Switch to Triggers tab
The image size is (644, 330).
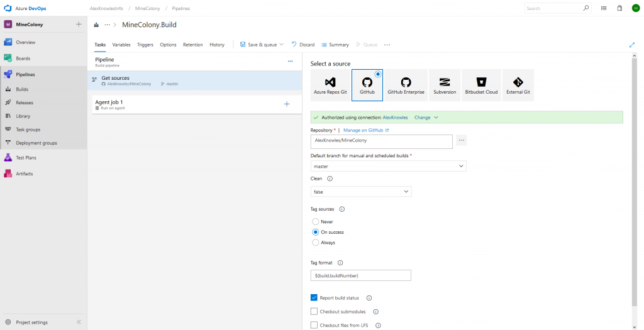coord(145,45)
